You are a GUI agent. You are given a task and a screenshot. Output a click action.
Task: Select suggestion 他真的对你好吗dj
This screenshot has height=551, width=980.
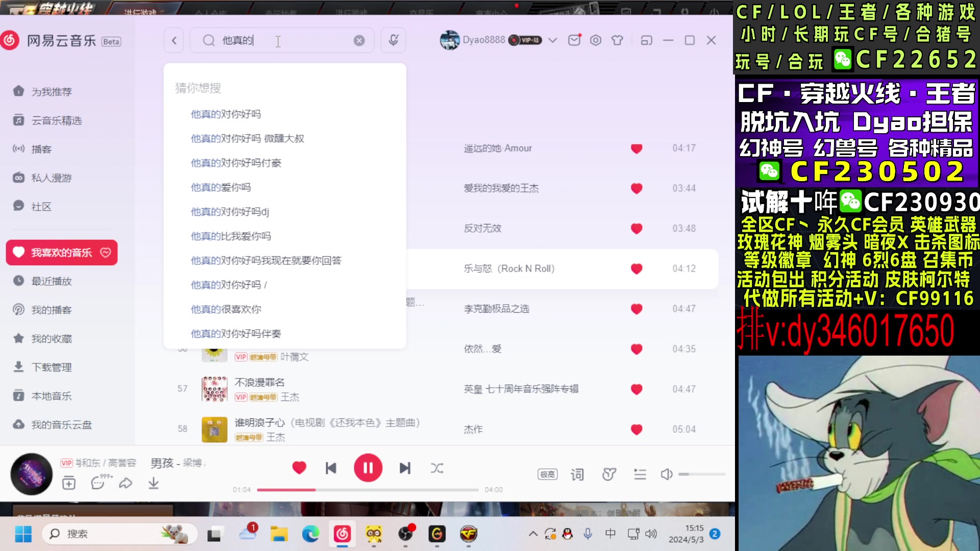(x=230, y=212)
